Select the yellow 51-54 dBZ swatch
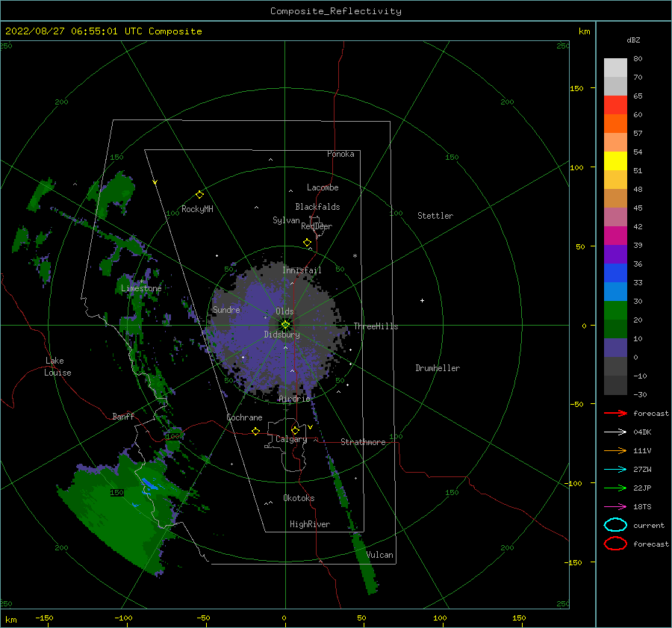 tap(615, 161)
